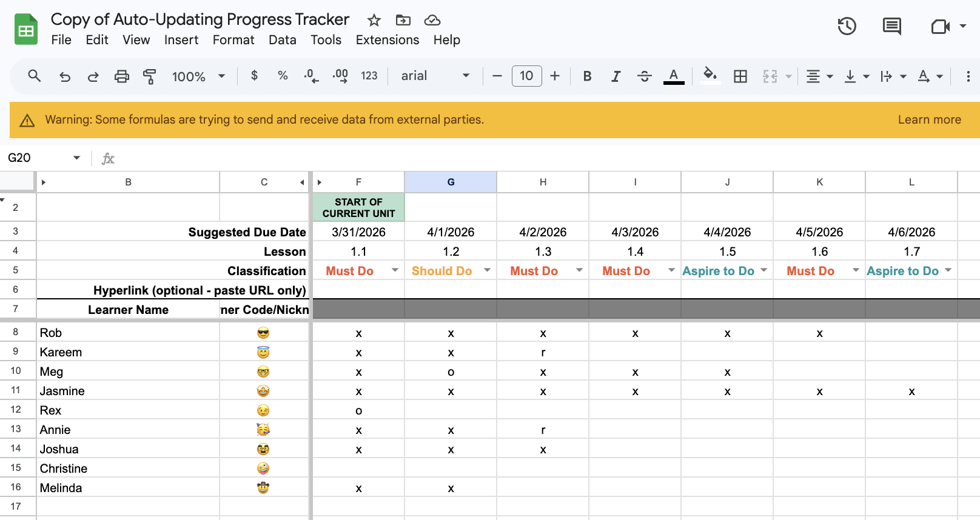Open the Help menu
Viewport: 980px width, 520px height.
[x=446, y=40]
